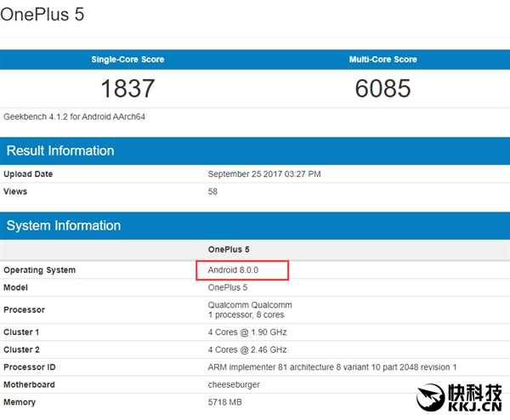Select the single-core score value 1837
The height and width of the screenshot is (420, 510).
127,88
